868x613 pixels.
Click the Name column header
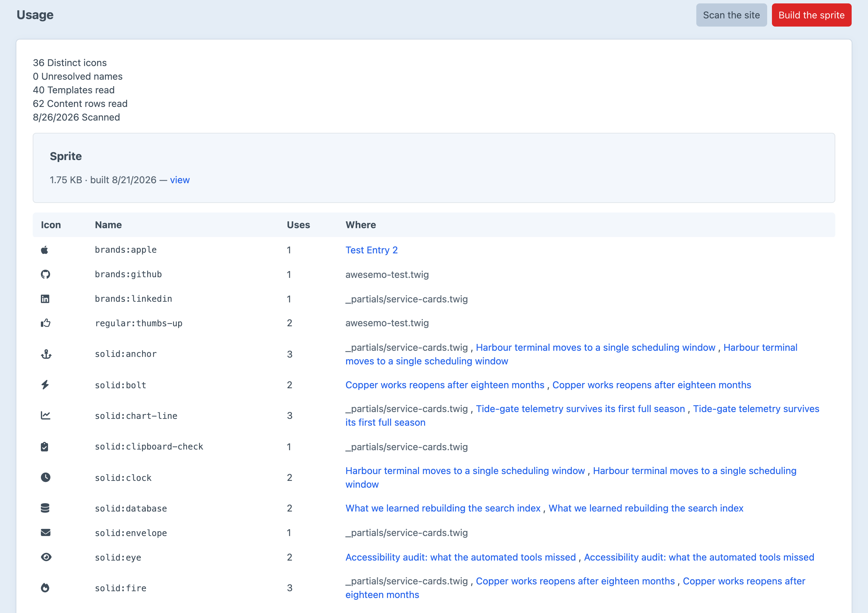pyautogui.click(x=108, y=225)
